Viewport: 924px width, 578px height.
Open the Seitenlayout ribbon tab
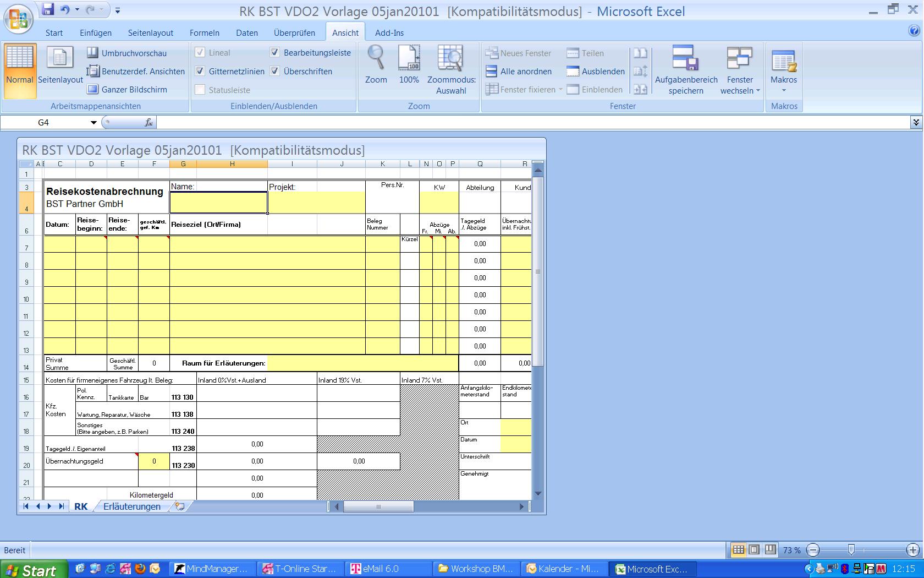(151, 32)
